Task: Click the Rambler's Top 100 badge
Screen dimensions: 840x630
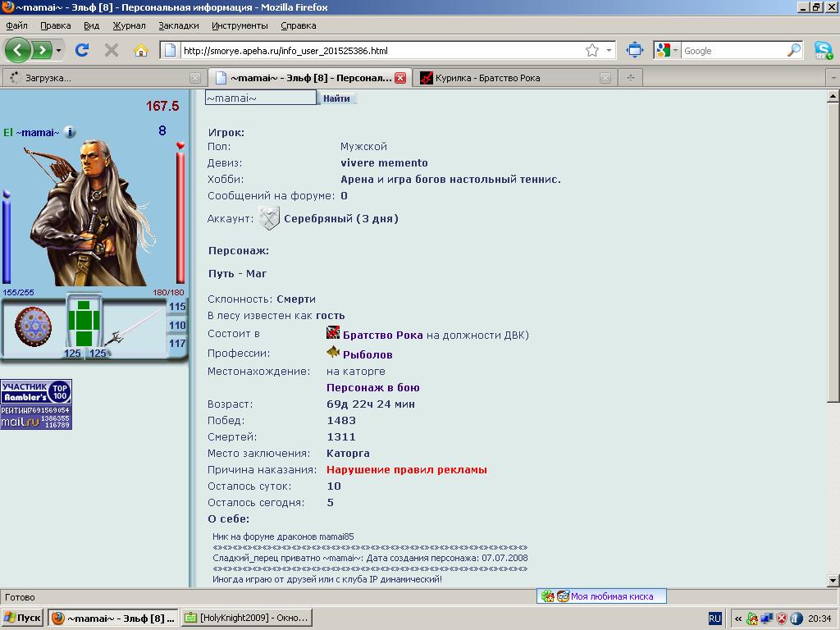Action: (x=36, y=391)
